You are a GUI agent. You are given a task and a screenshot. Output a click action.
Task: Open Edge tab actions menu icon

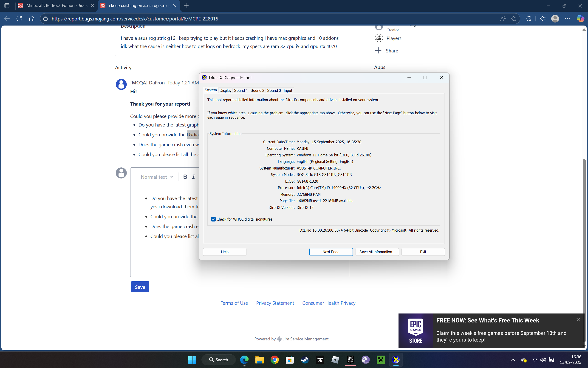click(7, 6)
